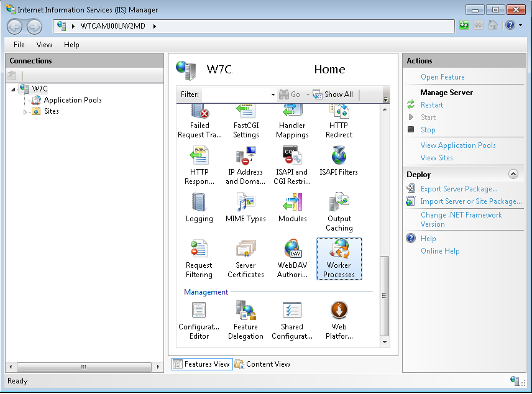The width and height of the screenshot is (532, 394).
Task: Click Show All filter button
Action: tap(333, 94)
